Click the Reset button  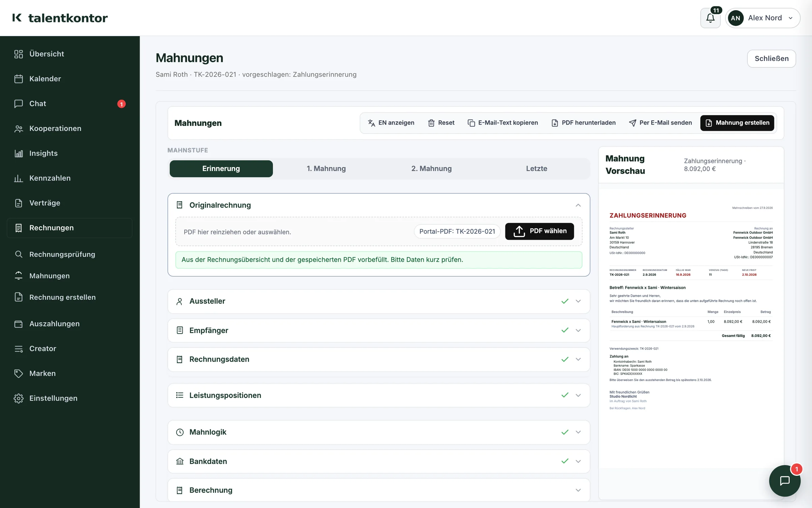pos(441,123)
